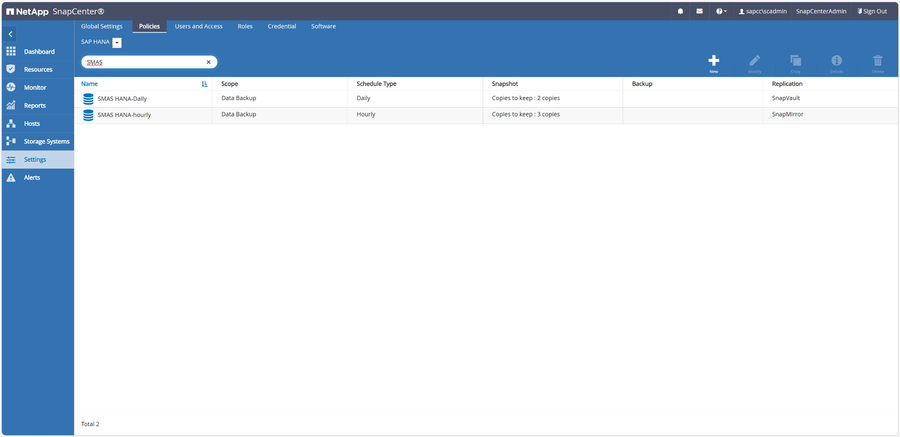The width and height of the screenshot is (900, 437).
Task: Click the Alerts warning triangle icon
Action: (10, 177)
